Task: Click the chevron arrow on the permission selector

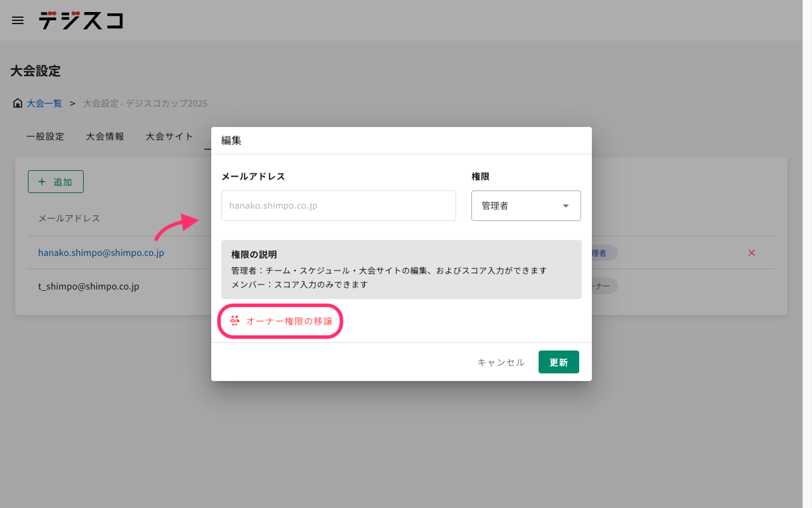Action: [565, 206]
